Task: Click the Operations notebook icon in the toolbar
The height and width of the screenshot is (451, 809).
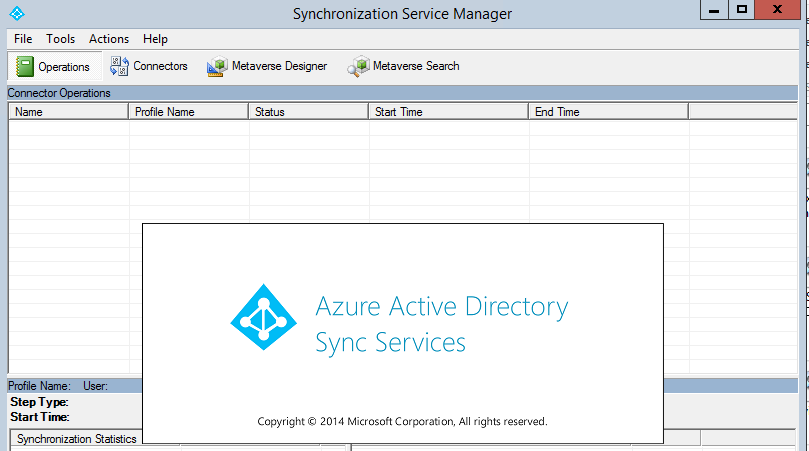Action: tap(23, 67)
